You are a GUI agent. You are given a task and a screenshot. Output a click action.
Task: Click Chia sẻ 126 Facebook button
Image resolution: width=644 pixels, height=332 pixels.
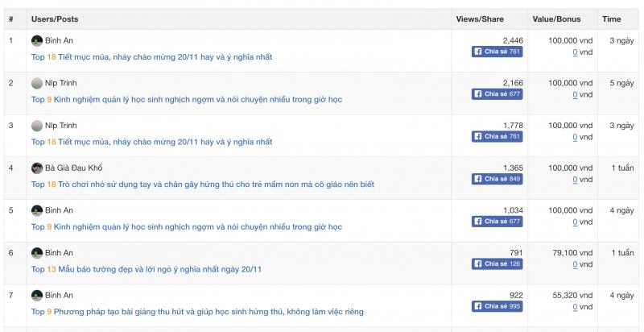click(497, 264)
